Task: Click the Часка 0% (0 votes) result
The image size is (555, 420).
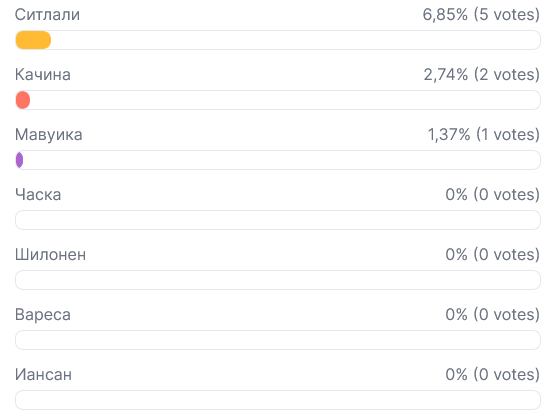Action: (x=492, y=195)
